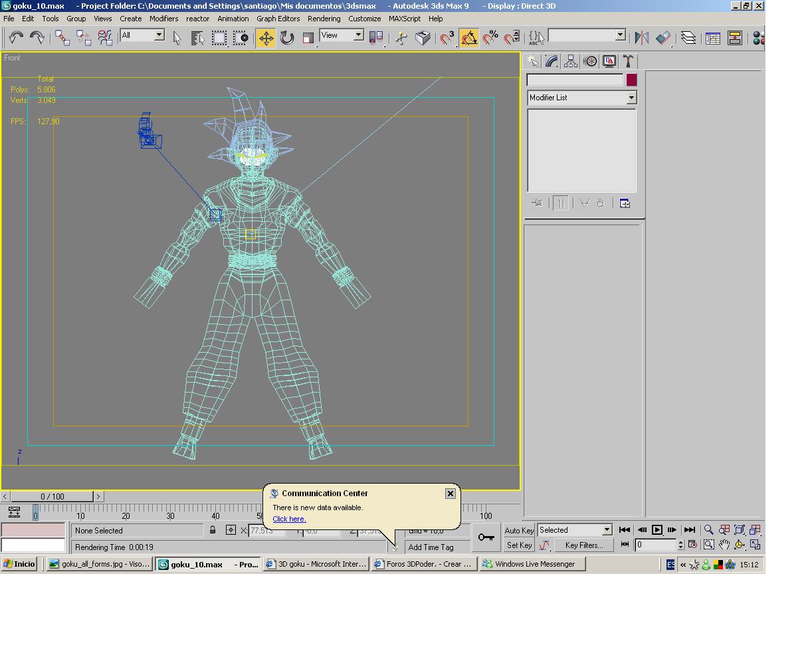Switch to the Modify command panel tab
The width and height of the screenshot is (812, 651).
pos(552,61)
